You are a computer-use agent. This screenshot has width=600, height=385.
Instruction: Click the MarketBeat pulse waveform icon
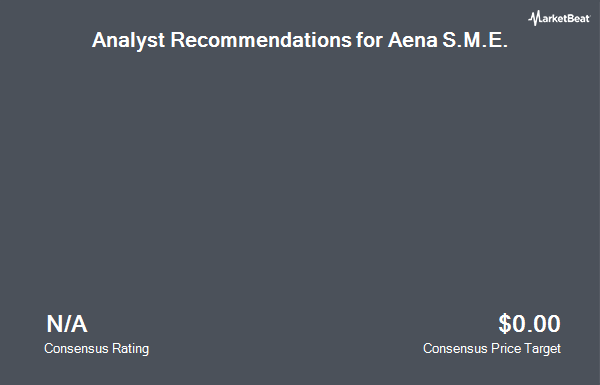point(534,18)
